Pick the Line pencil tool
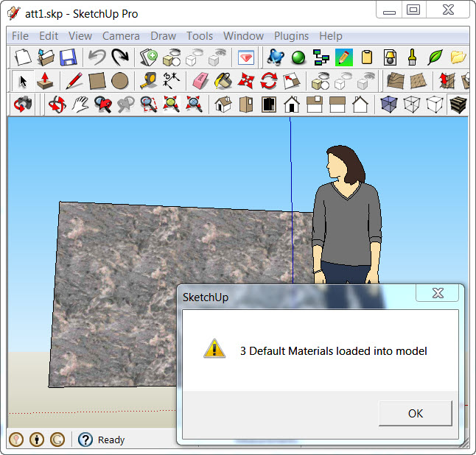The image size is (476, 455). click(x=74, y=81)
